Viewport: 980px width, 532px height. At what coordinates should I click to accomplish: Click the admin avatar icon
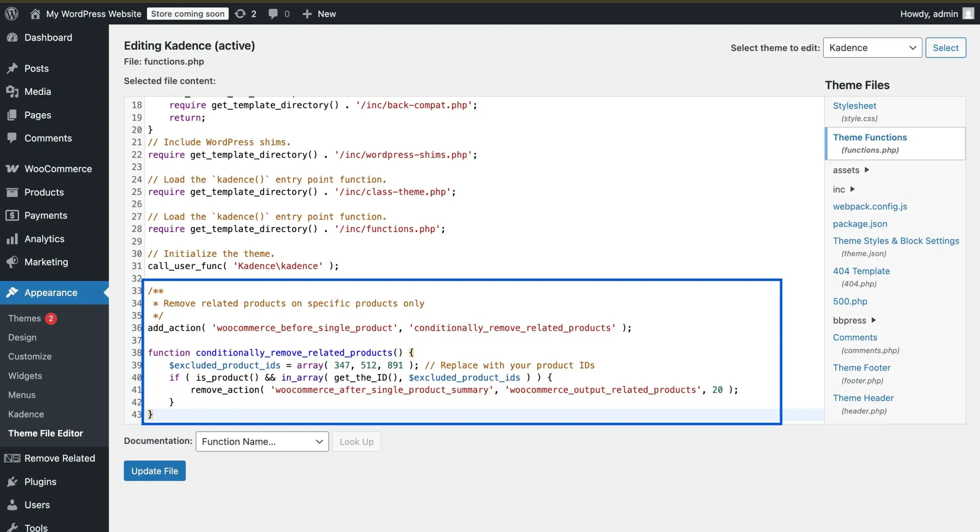969,14
